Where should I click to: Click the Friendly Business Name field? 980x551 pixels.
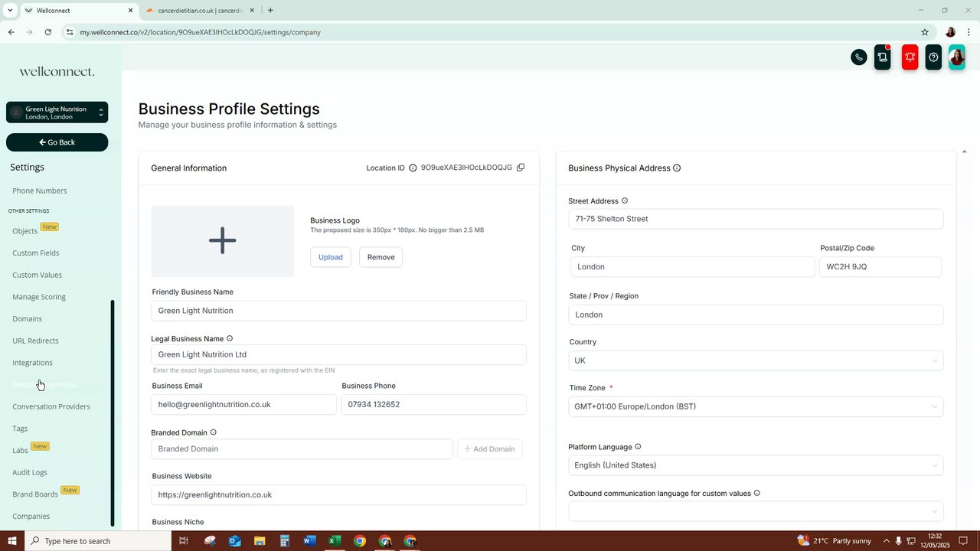(338, 311)
